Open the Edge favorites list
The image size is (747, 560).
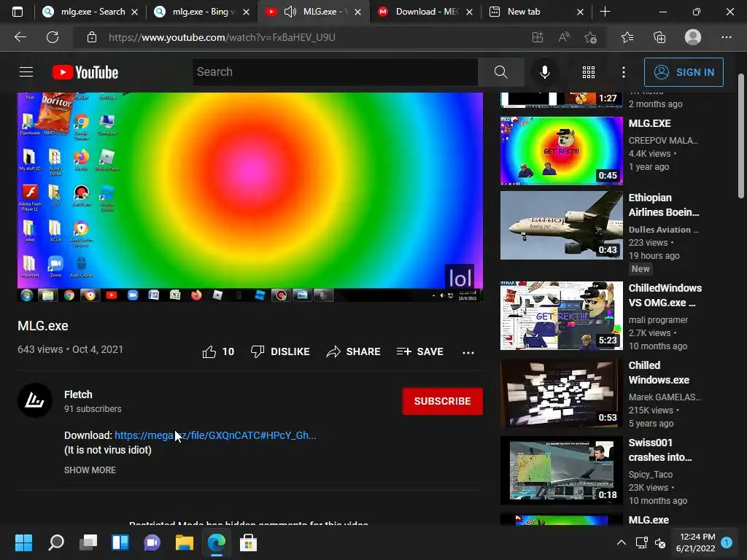click(627, 37)
